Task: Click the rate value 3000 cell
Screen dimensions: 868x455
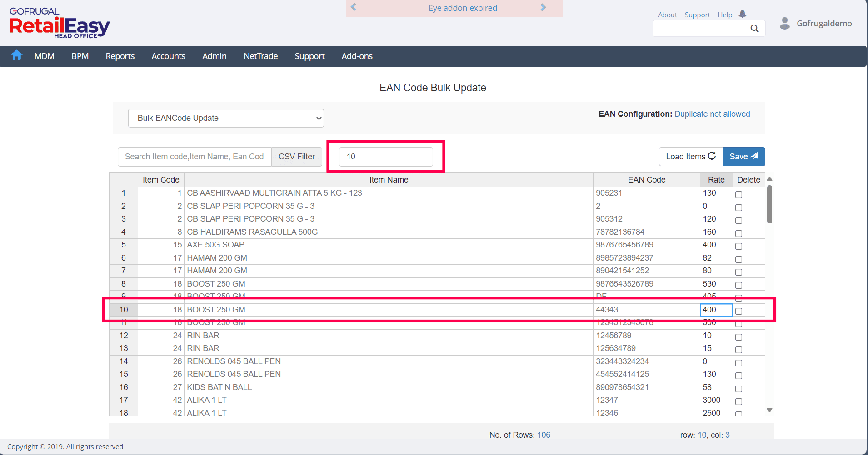Action: tap(716, 400)
